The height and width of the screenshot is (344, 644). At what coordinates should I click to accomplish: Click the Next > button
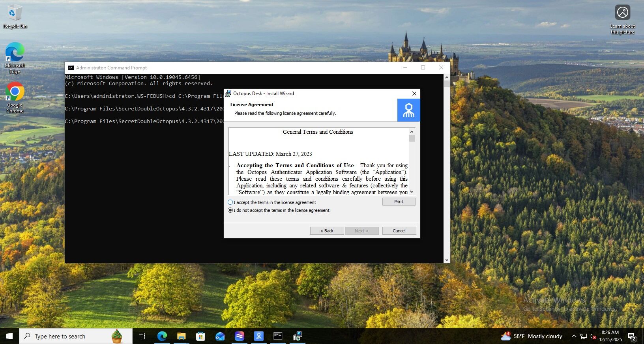click(x=361, y=231)
